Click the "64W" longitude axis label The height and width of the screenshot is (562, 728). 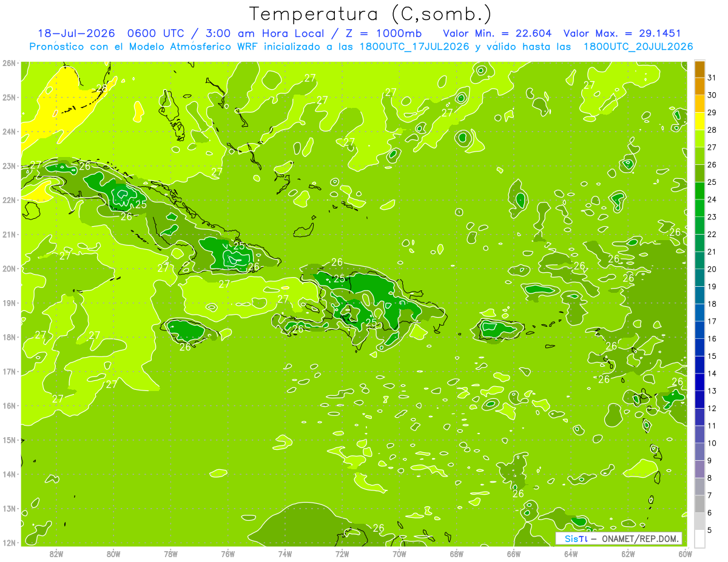click(571, 554)
